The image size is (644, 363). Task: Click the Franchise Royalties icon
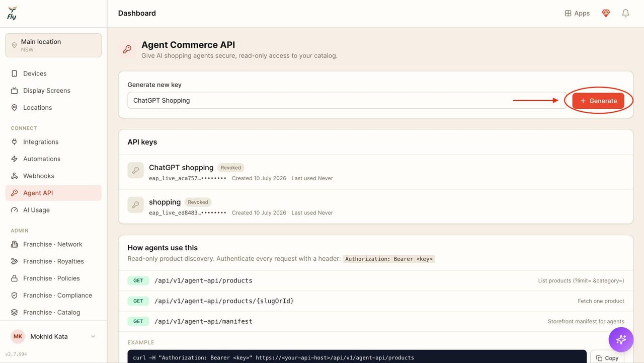(14, 261)
